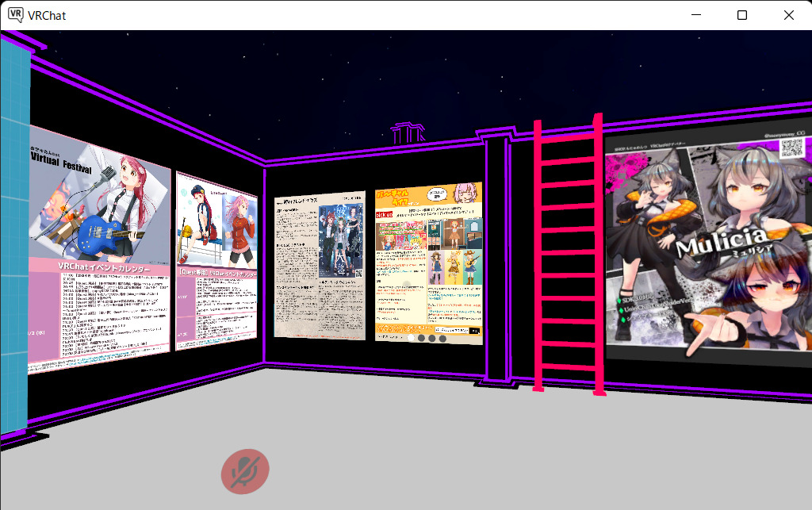Viewport: 812px width, 510px height.
Task: Close the VRChat window
Action: click(789, 15)
